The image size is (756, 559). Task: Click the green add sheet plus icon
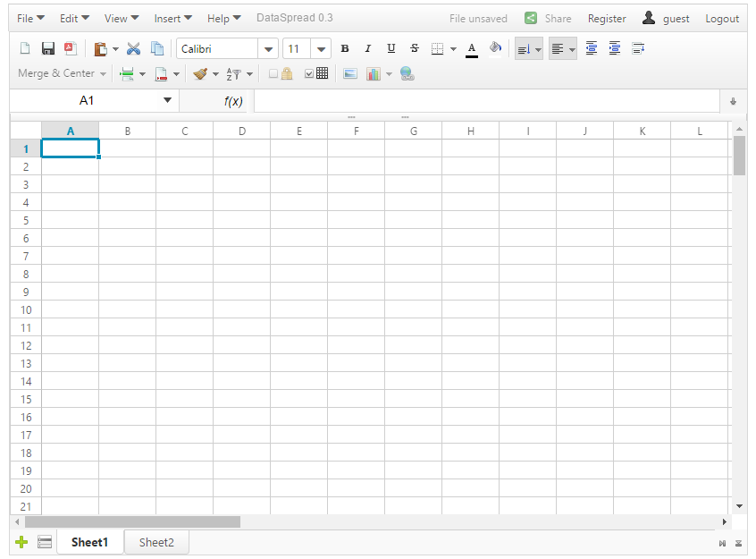pyautogui.click(x=21, y=542)
